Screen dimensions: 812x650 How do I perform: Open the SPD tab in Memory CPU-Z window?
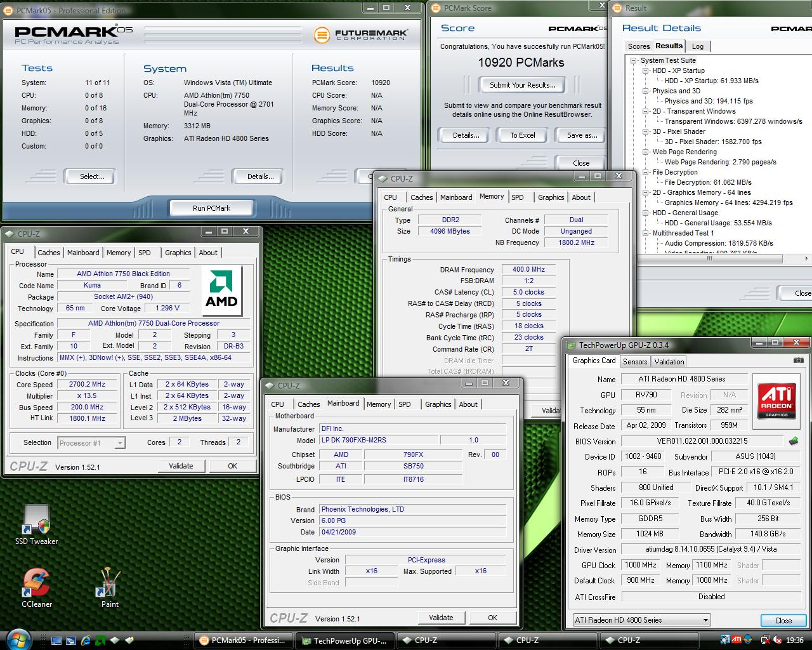518,197
